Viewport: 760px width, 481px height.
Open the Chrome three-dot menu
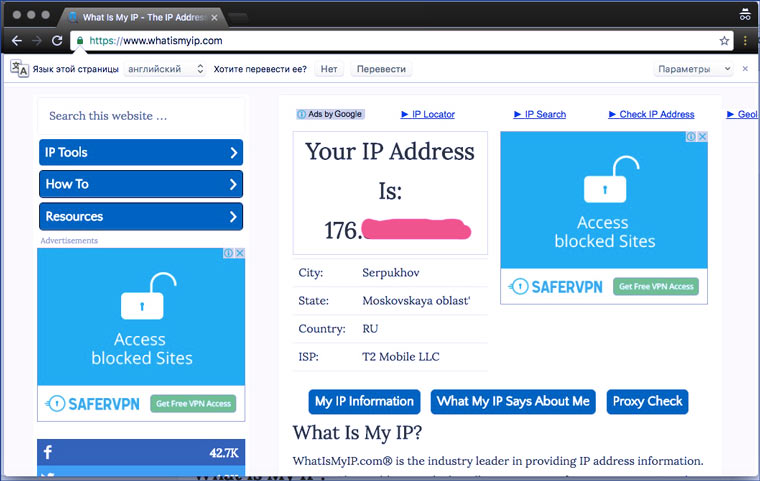(x=745, y=41)
